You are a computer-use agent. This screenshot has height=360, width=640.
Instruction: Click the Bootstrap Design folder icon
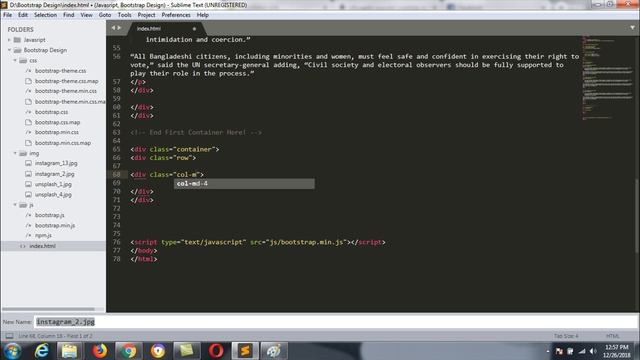coord(17,50)
